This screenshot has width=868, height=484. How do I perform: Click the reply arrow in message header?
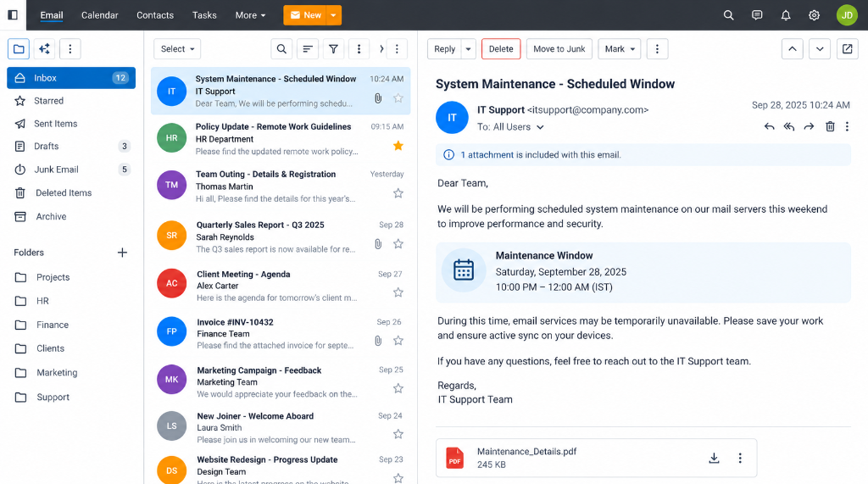[769, 127]
